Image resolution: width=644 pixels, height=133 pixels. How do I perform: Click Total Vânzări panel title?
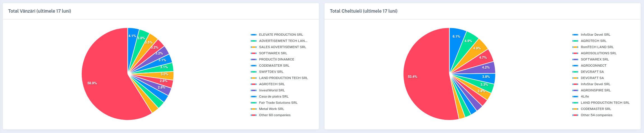(x=40, y=11)
